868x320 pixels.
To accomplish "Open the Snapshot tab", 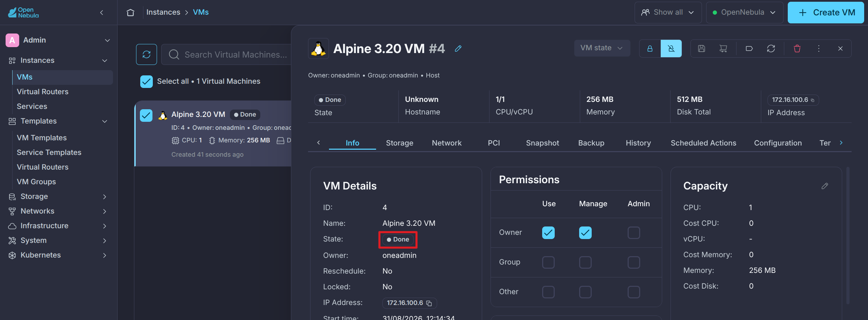I will point(542,143).
